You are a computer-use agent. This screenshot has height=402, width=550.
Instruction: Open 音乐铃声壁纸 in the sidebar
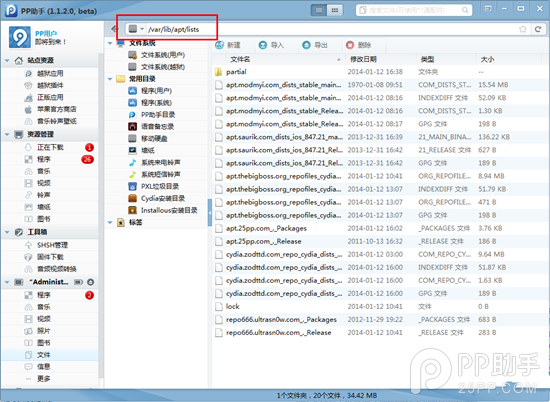coord(56,121)
